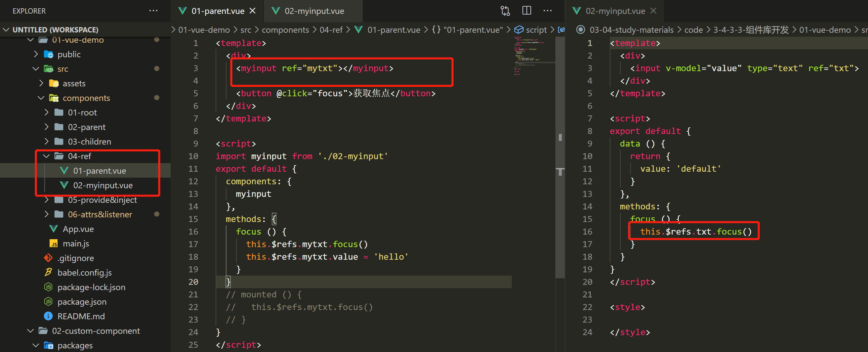Click the script symbol icon in breadcrumb

518,30
